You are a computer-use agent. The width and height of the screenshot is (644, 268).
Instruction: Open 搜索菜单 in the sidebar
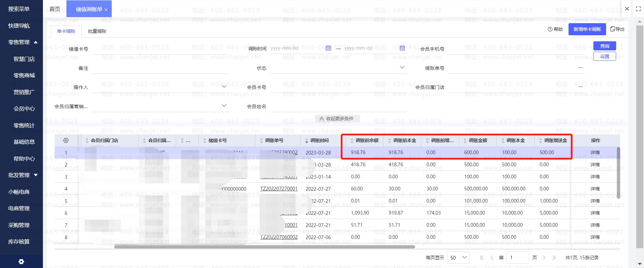(19, 9)
